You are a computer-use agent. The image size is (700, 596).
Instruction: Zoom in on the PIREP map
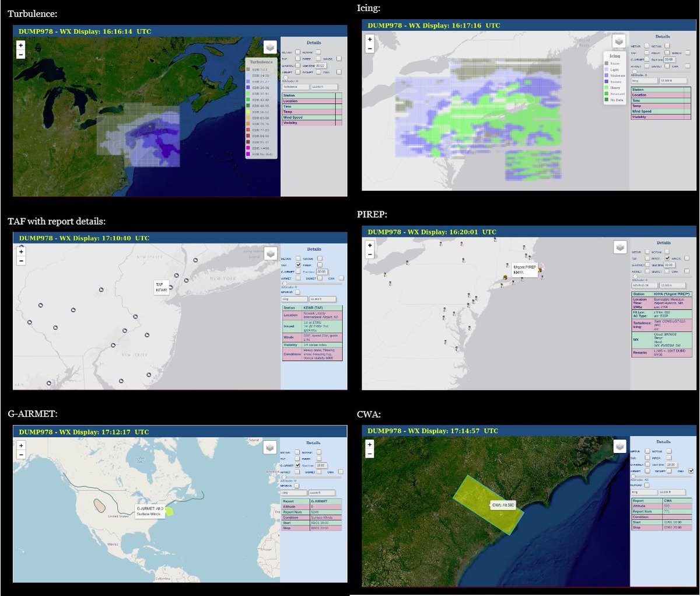point(370,245)
